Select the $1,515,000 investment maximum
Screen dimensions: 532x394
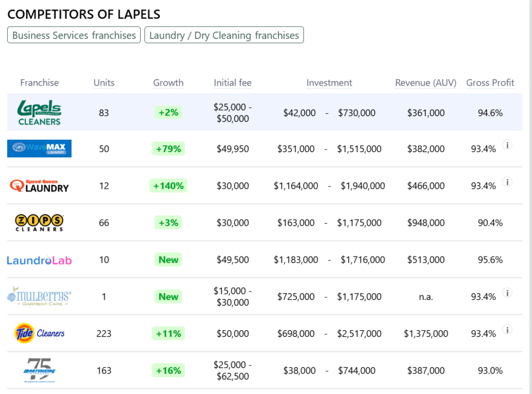pyautogui.click(x=360, y=149)
